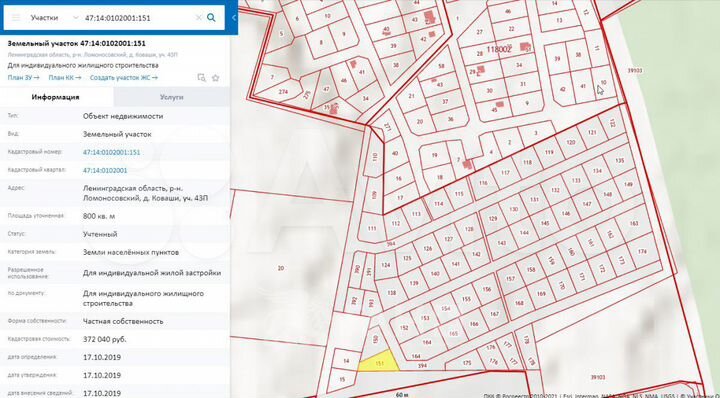Click the magnifier search button
The height and width of the screenshot is (398, 720).
tap(211, 18)
